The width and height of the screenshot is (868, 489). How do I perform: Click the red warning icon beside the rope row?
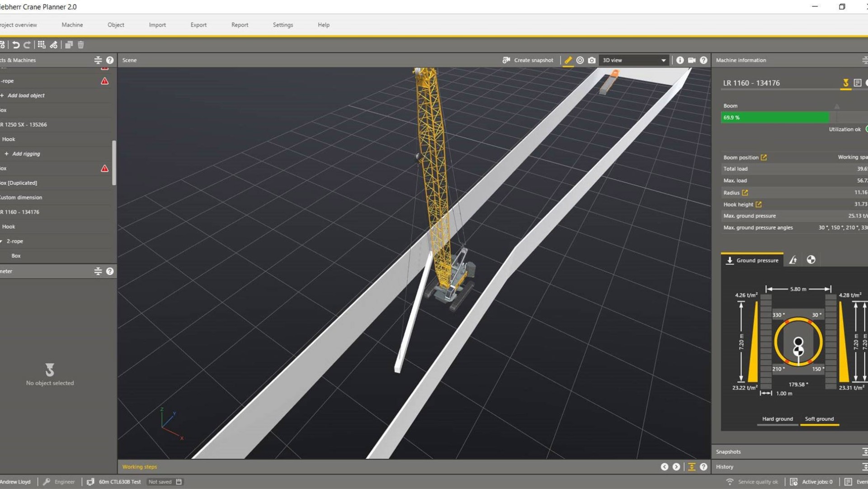[104, 81]
